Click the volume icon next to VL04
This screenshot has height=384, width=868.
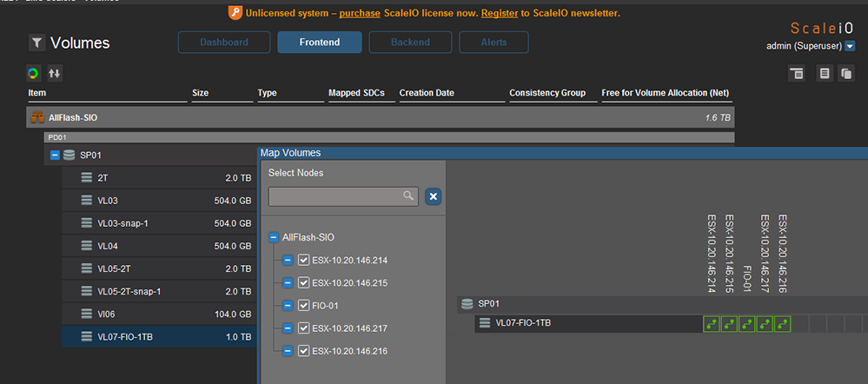tap(86, 246)
